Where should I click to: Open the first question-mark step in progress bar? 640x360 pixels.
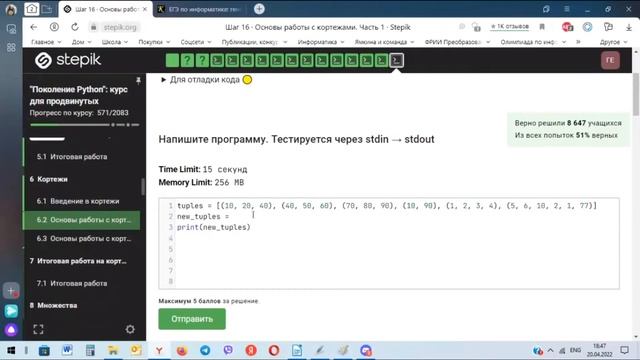tap(187, 60)
